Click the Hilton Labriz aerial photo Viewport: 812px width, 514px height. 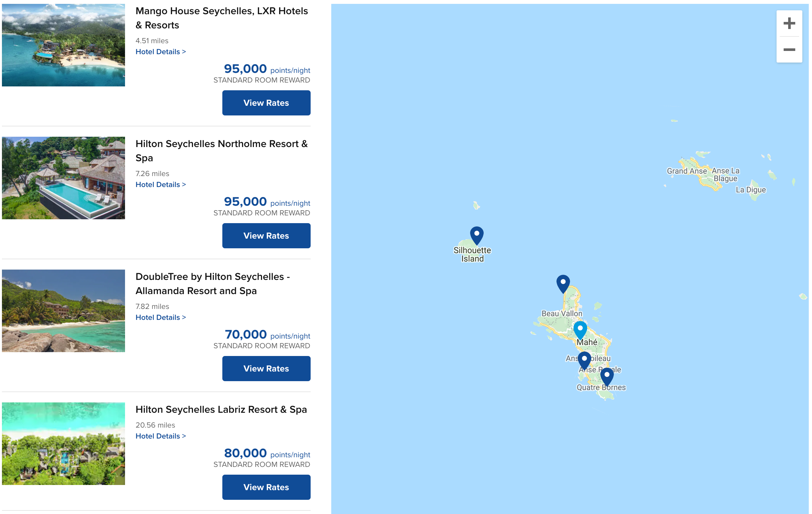(x=63, y=443)
